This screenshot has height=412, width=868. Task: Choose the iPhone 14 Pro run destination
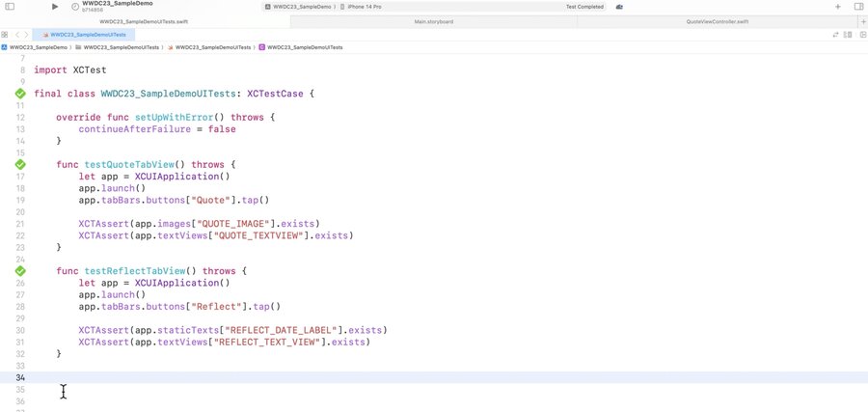[x=361, y=7]
